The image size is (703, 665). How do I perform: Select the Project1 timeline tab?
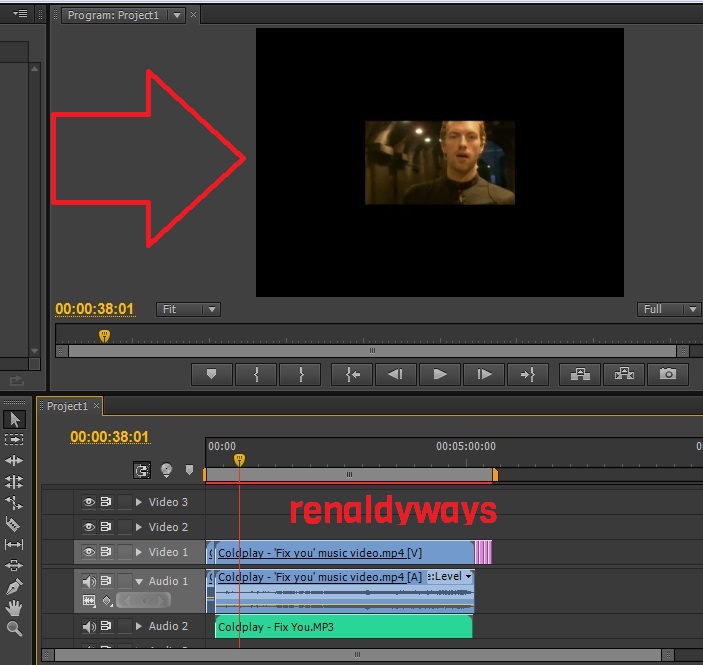tap(67, 406)
